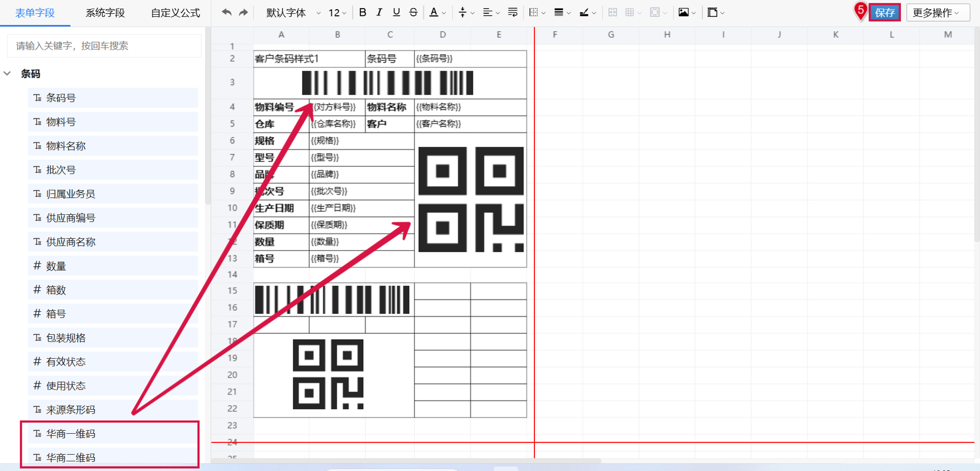Collapse the 条码 field group
Image resolution: width=980 pixels, height=471 pixels.
(x=8, y=74)
